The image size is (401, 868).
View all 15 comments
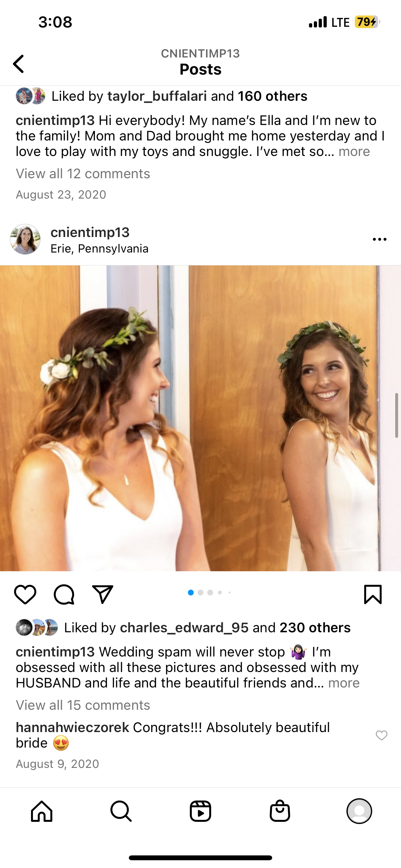click(x=83, y=705)
